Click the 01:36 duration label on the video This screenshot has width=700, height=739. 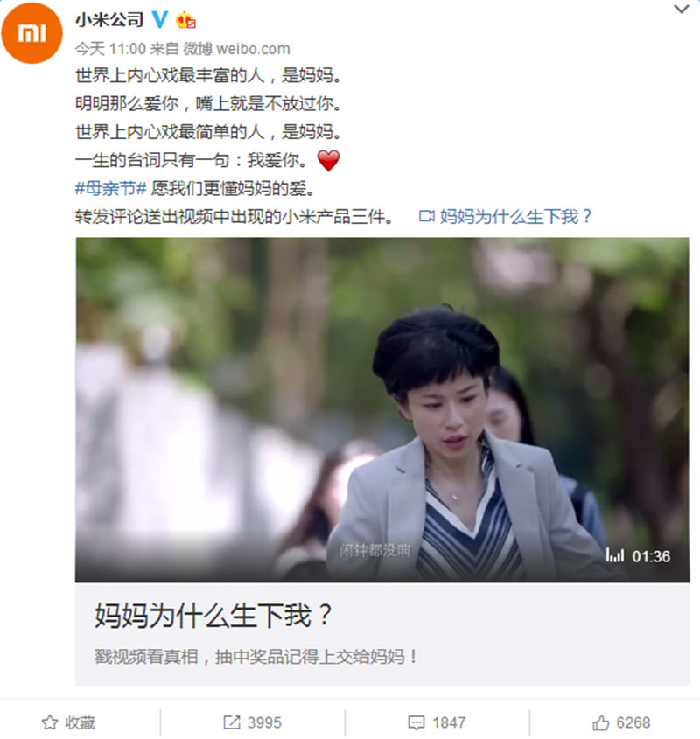coord(651,556)
